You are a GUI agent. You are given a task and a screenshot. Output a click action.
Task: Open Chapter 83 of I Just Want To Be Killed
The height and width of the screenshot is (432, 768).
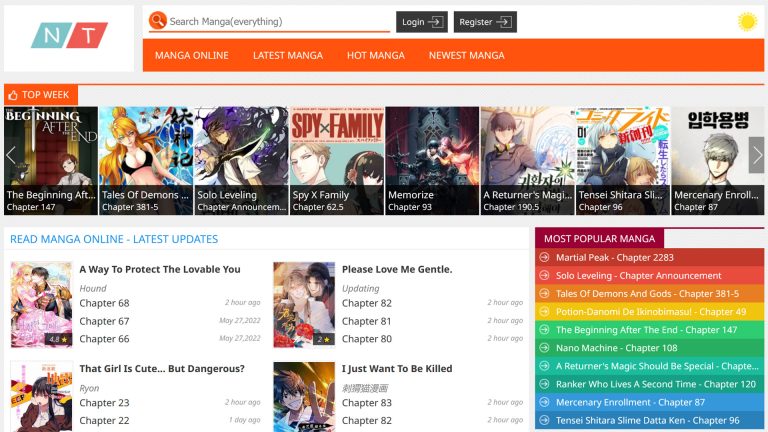coord(367,403)
